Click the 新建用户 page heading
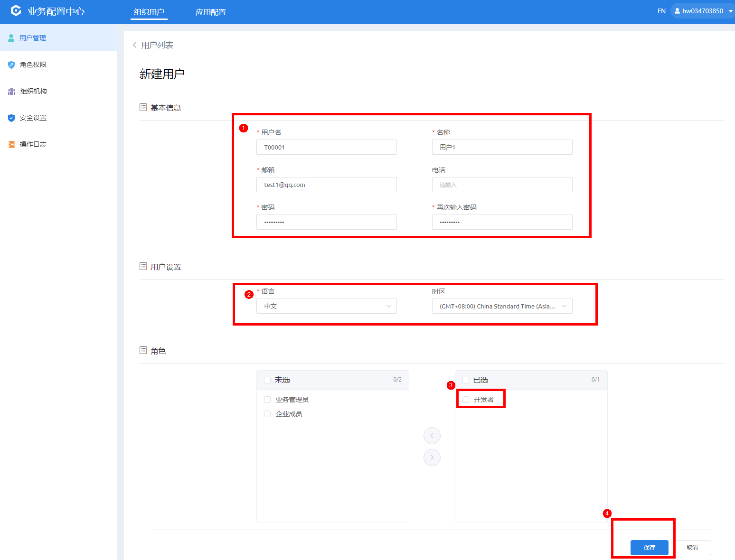735x560 pixels. point(162,74)
